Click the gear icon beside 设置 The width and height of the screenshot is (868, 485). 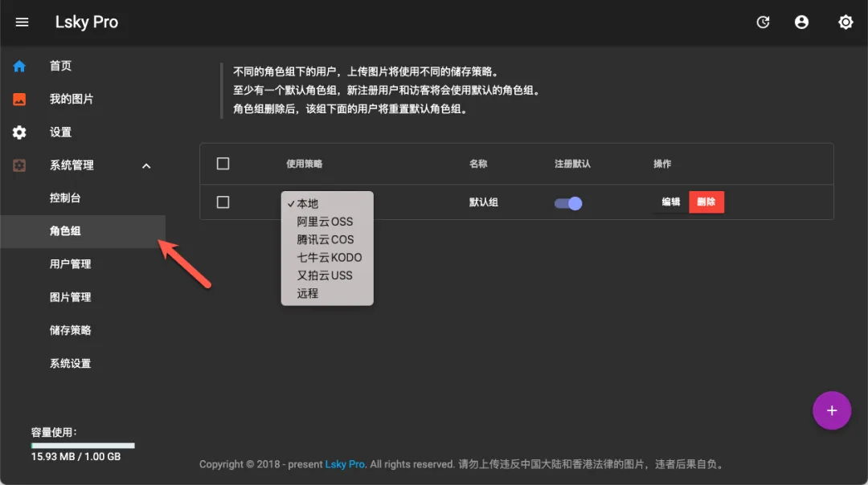(x=19, y=132)
